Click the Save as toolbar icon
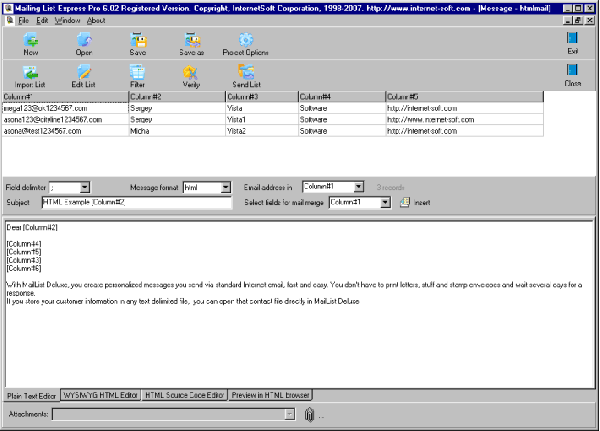Screen dimensions: 600x431 (190, 41)
